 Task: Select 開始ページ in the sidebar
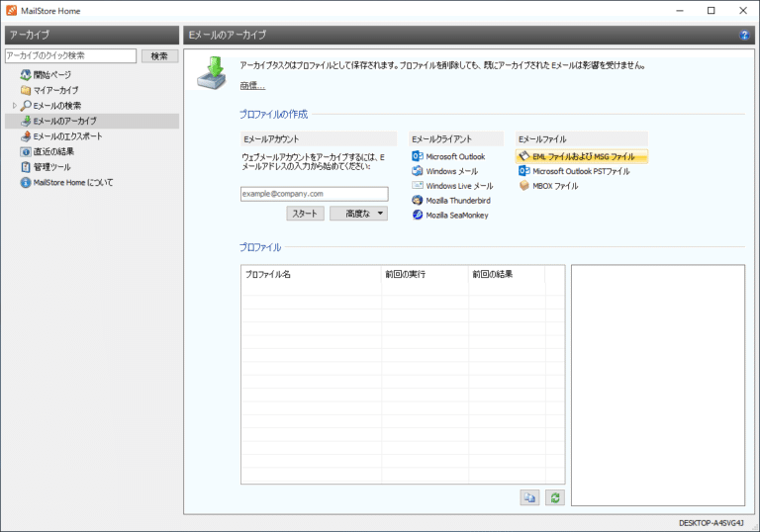click(51, 74)
